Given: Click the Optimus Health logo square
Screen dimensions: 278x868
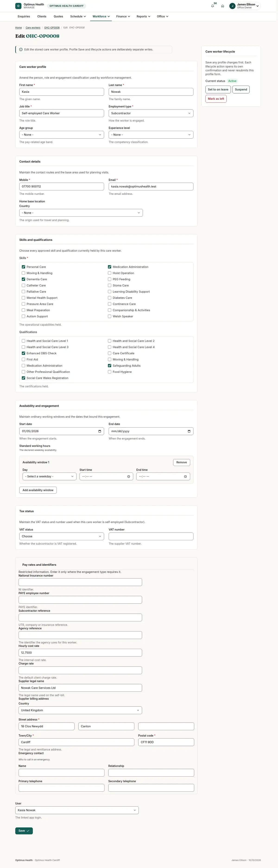Looking at the screenshot, I should point(19,6).
